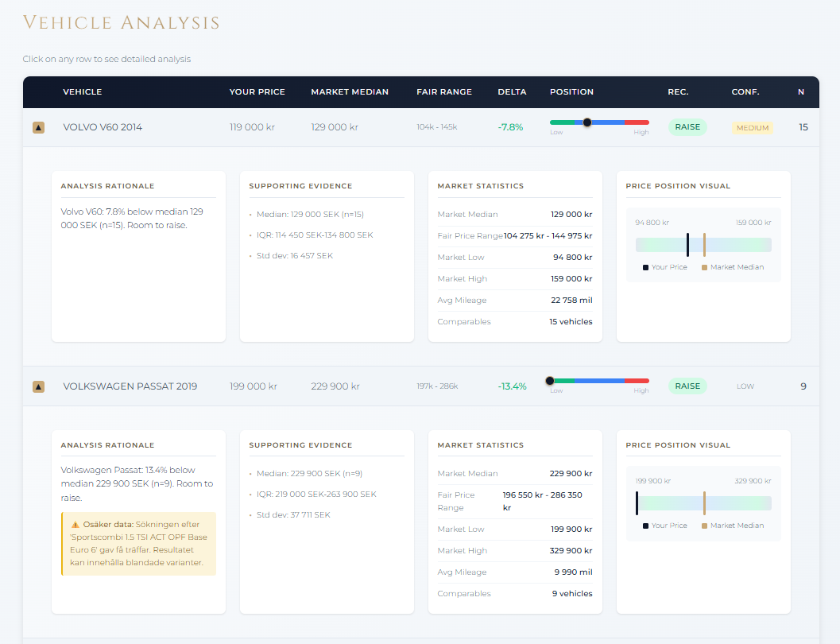Click the Market Median marker in Passat visual
Screen dimensions: 840x644
click(704, 503)
